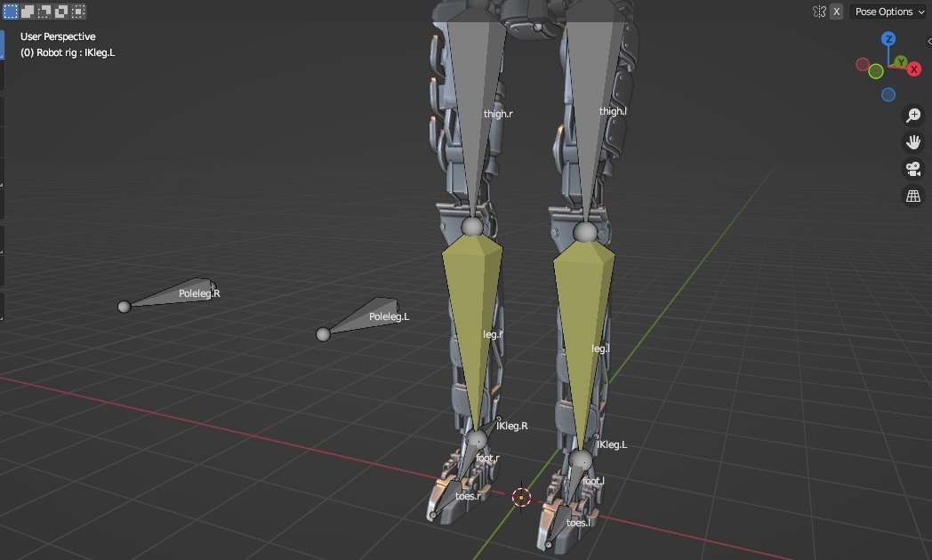Choose the 'Subtract existing selection' mode icon
932x560 pixels.
coord(44,12)
